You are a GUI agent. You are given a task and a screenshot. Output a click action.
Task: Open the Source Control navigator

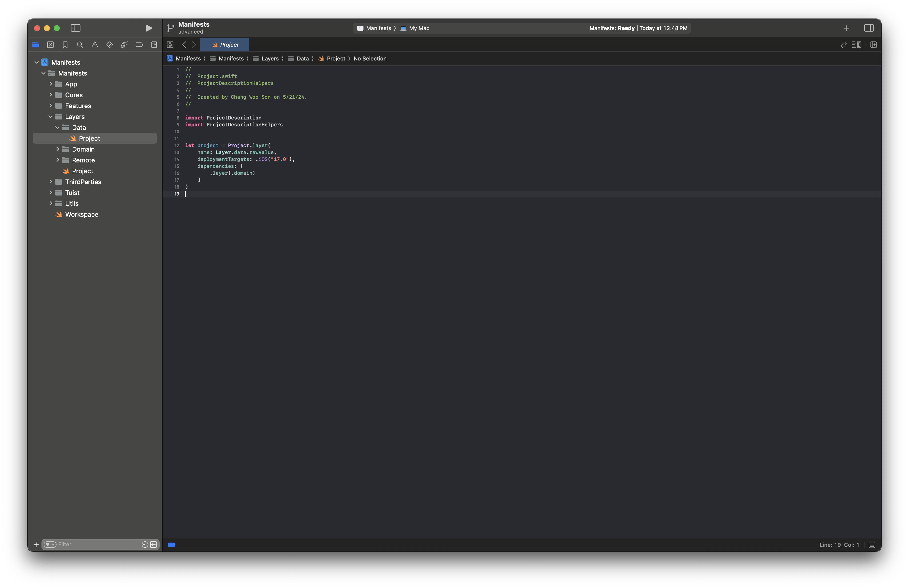click(x=50, y=45)
